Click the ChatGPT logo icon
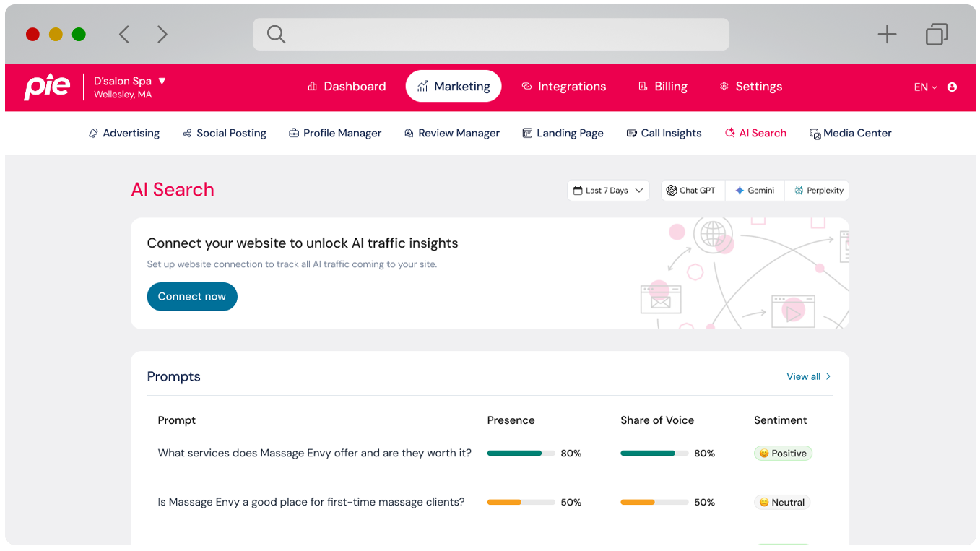The width and height of the screenshot is (980, 551). click(x=672, y=191)
